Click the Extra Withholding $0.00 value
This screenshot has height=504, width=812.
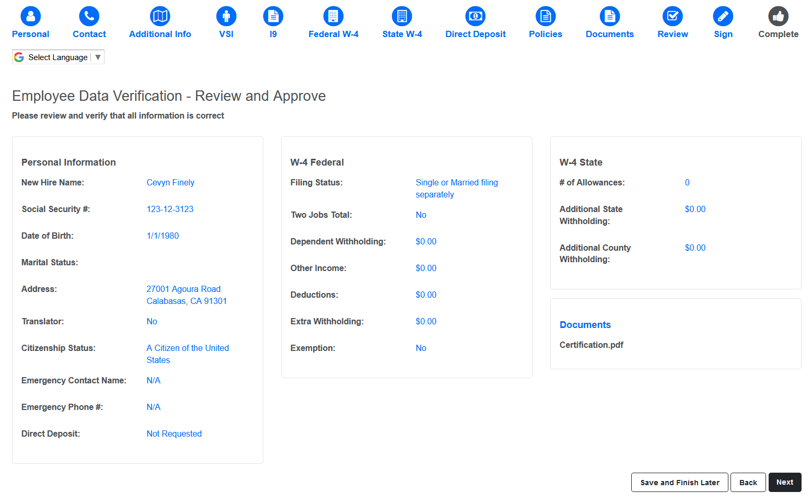[x=426, y=321]
